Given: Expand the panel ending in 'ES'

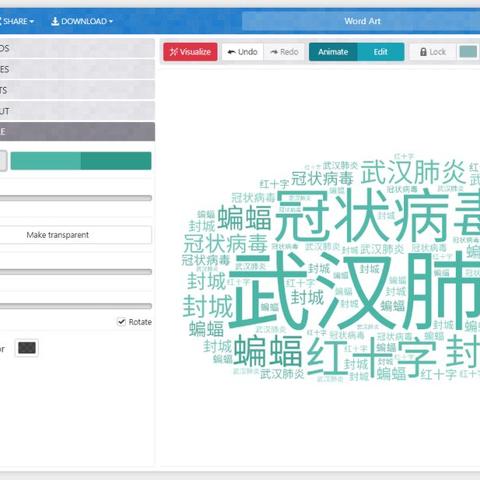Looking at the screenshot, I should (x=77, y=69).
